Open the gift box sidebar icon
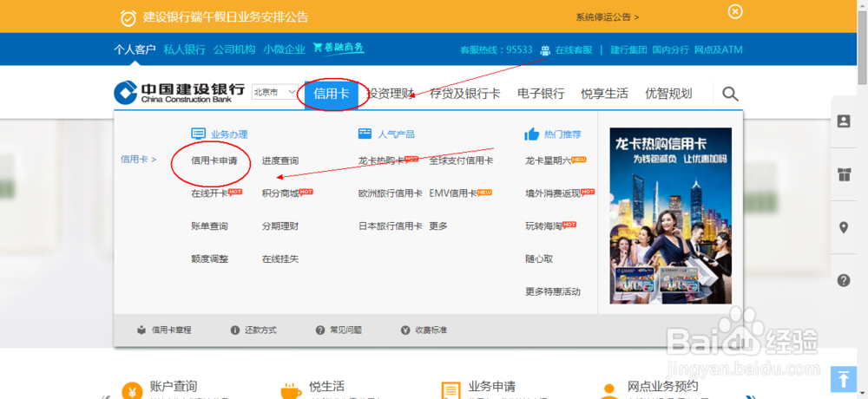This screenshot has width=868, height=399. pyautogui.click(x=844, y=175)
